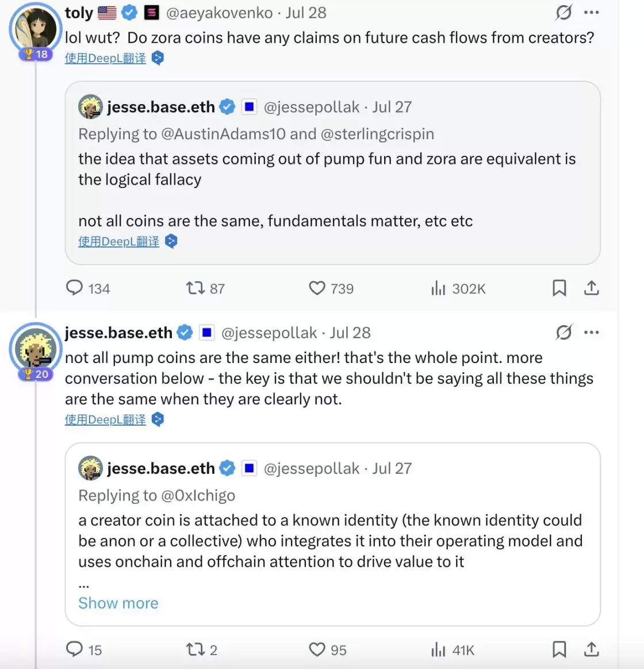
Task: Open more options on toly's tweet
Action: [x=591, y=13]
